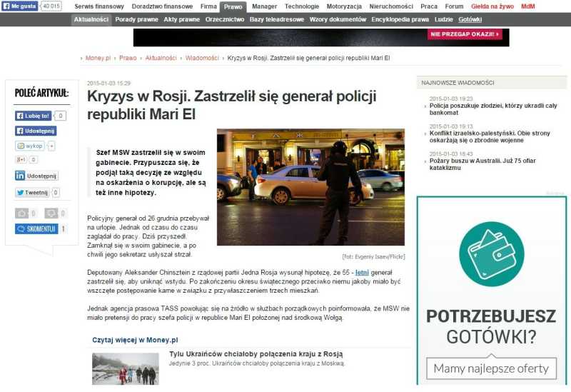
Task: Switch to the Porady prawne tab
Action: tap(136, 19)
